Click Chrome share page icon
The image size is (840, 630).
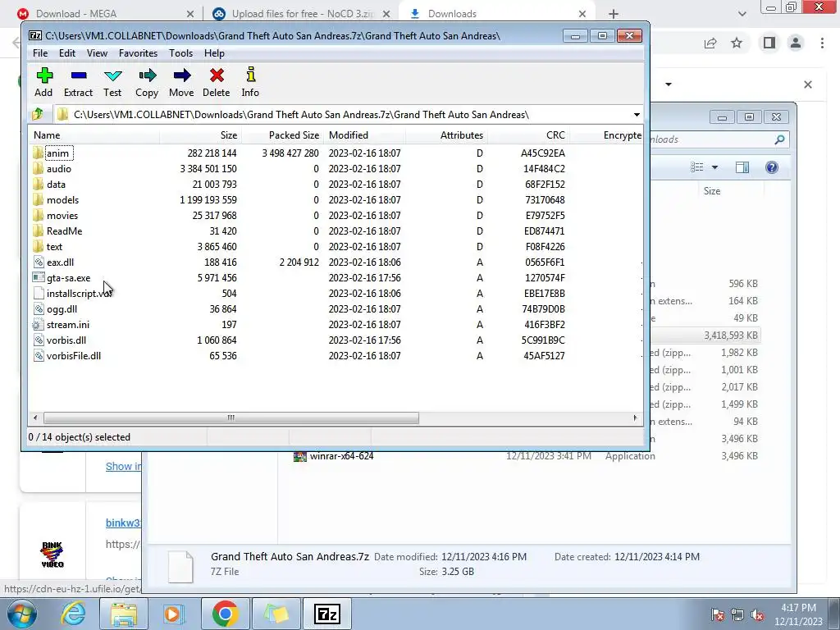pos(710,43)
